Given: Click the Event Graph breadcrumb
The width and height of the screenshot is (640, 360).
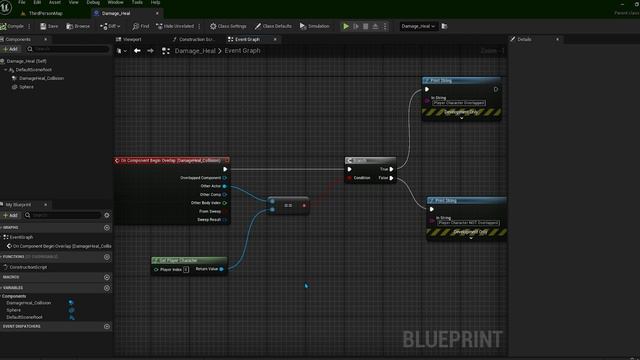Looking at the screenshot, I should click(x=242, y=51).
